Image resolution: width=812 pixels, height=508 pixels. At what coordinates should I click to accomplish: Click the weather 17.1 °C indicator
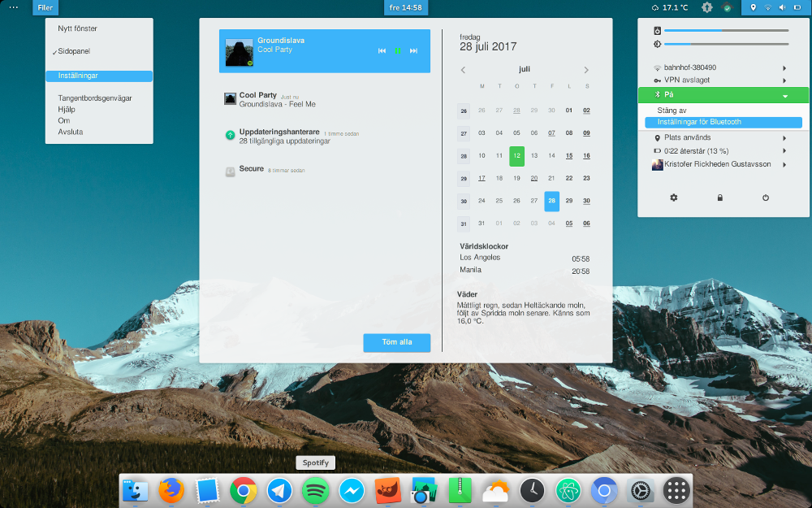click(x=670, y=7)
